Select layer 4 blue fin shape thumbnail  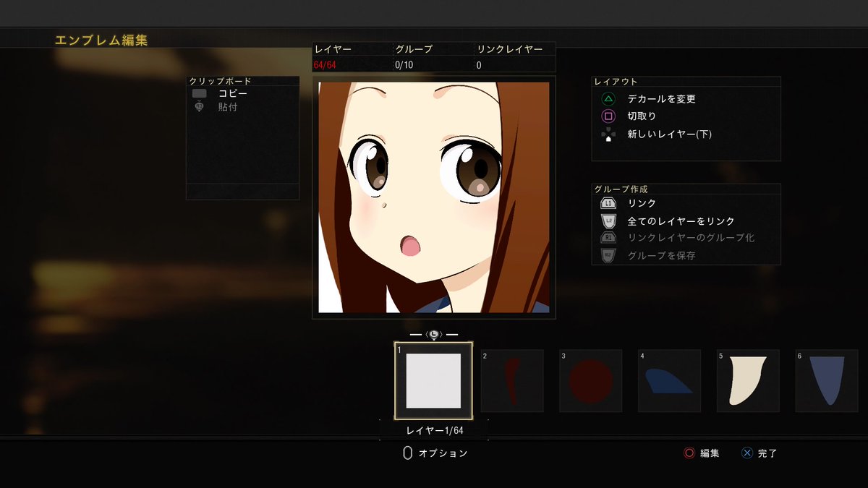point(670,381)
